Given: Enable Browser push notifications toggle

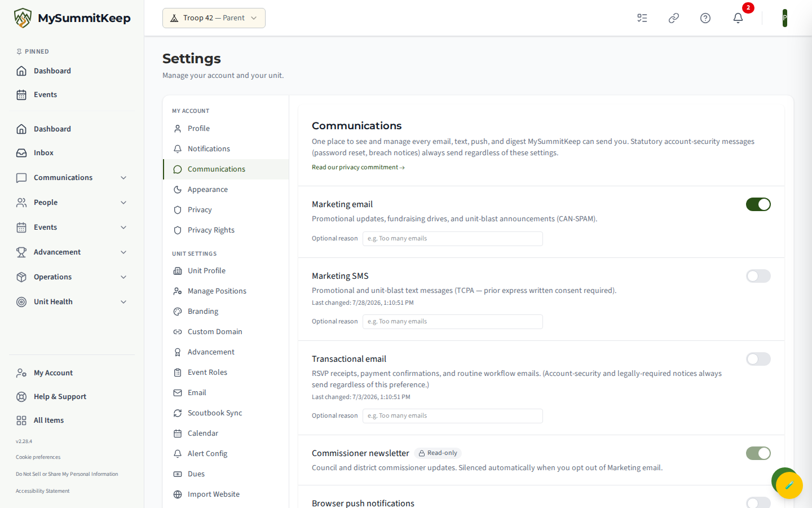Looking at the screenshot, I should click(x=758, y=502).
